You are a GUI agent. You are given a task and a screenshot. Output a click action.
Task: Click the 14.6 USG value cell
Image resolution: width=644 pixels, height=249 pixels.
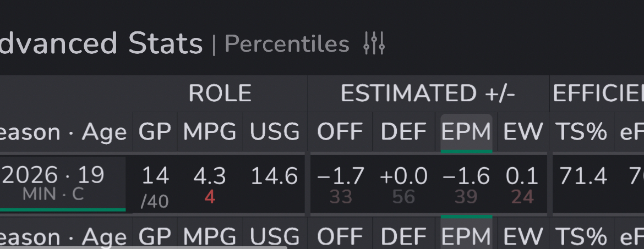pos(274,176)
